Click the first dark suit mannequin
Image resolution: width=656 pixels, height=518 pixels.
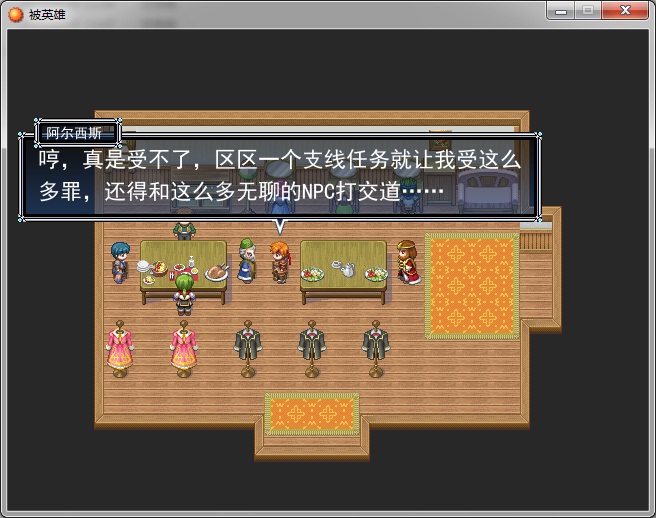coord(248,349)
